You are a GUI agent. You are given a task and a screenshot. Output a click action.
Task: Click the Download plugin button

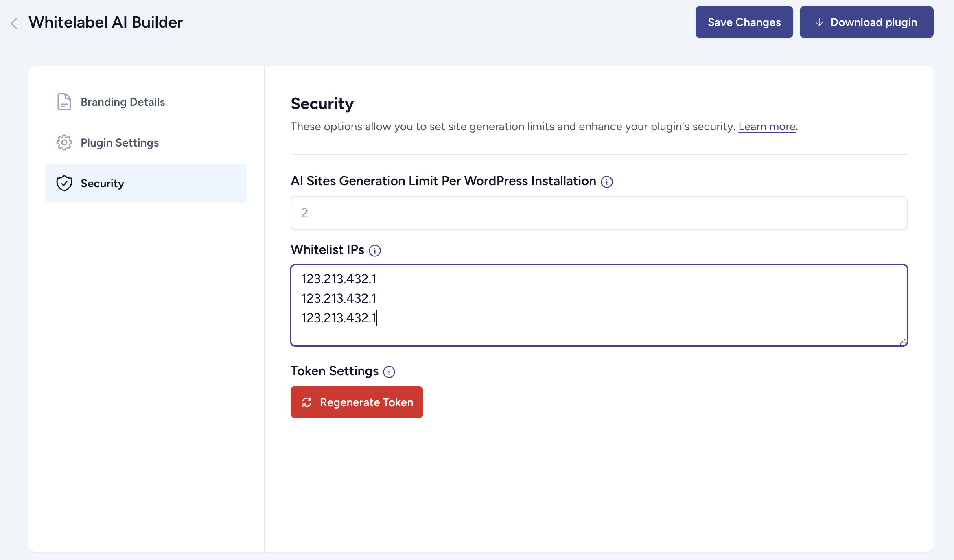pos(866,22)
